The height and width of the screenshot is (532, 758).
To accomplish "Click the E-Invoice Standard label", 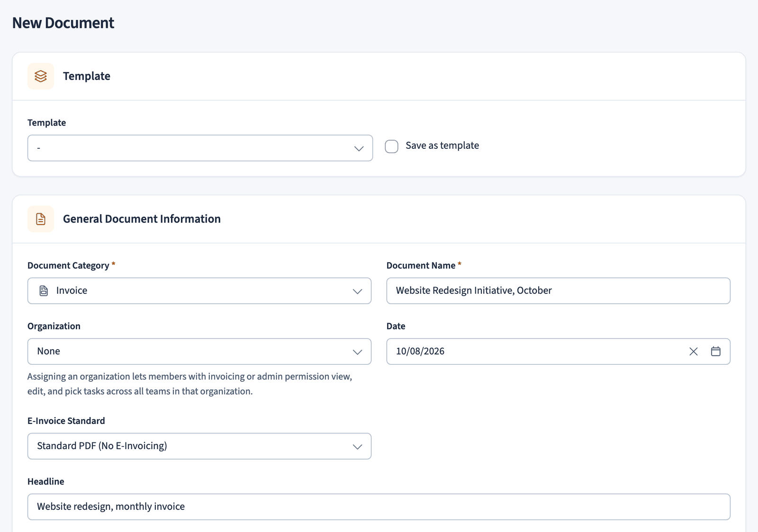I will point(66,421).
